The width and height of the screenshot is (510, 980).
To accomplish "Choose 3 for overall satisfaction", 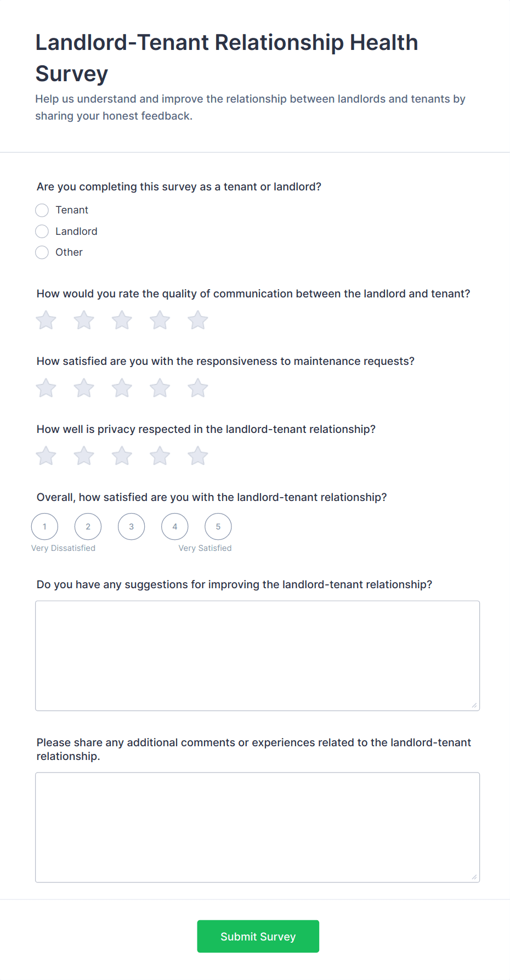I will pyautogui.click(x=131, y=526).
